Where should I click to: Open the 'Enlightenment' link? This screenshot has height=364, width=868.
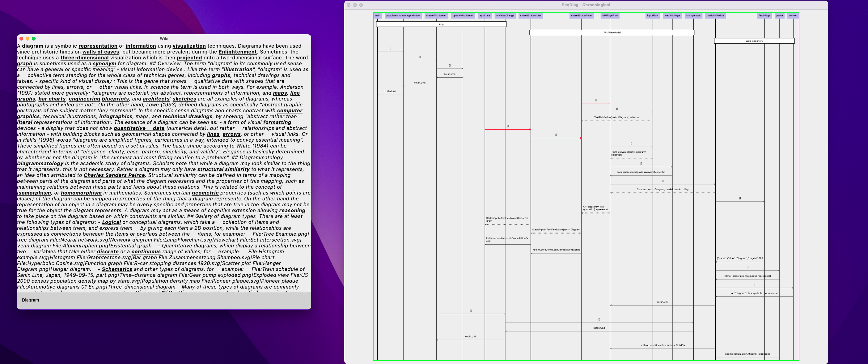pos(238,52)
